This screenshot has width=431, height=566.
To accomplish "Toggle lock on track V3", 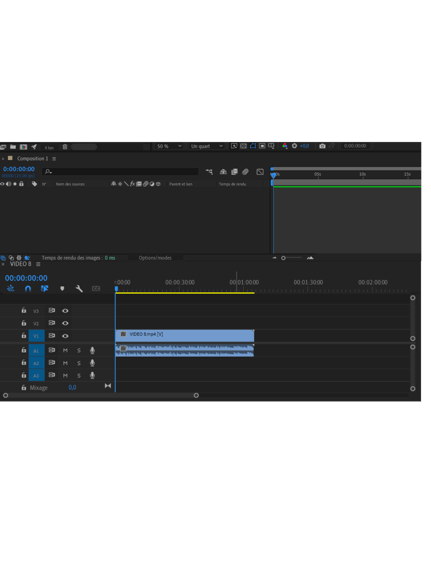I will 24,310.
